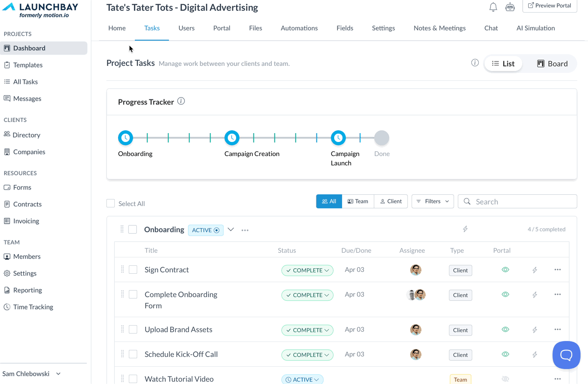Filter tasks by Team
The height and width of the screenshot is (384, 588).
(358, 201)
